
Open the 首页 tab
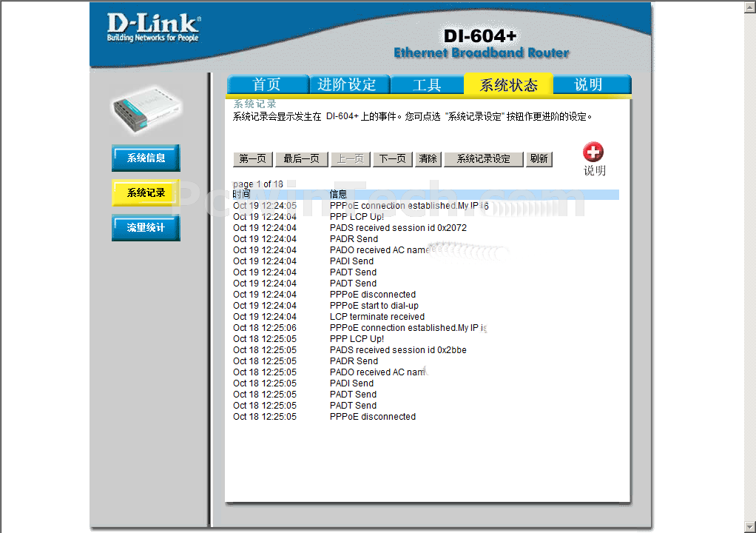coord(267,84)
